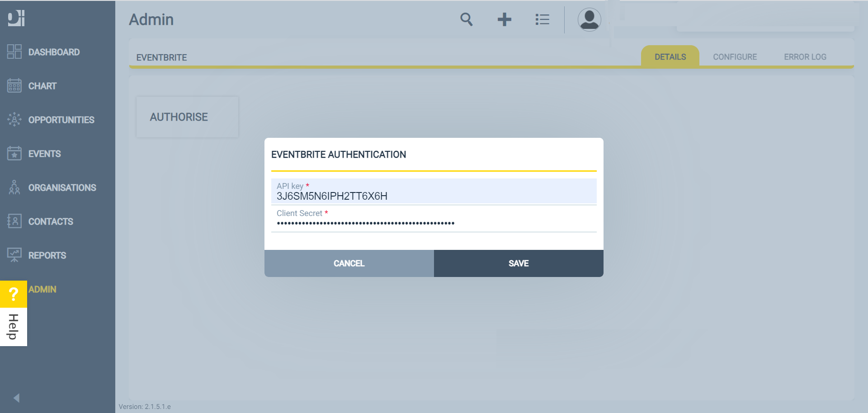The image size is (868, 413).
Task: Select Opportunities in the sidebar
Action: point(61,120)
